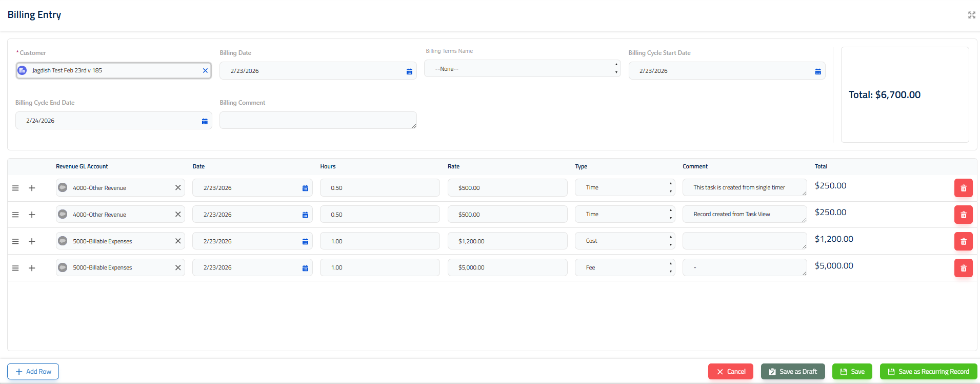Click into the Billing Comment field
Image resolution: width=980 pixels, height=384 pixels.
[x=317, y=120]
